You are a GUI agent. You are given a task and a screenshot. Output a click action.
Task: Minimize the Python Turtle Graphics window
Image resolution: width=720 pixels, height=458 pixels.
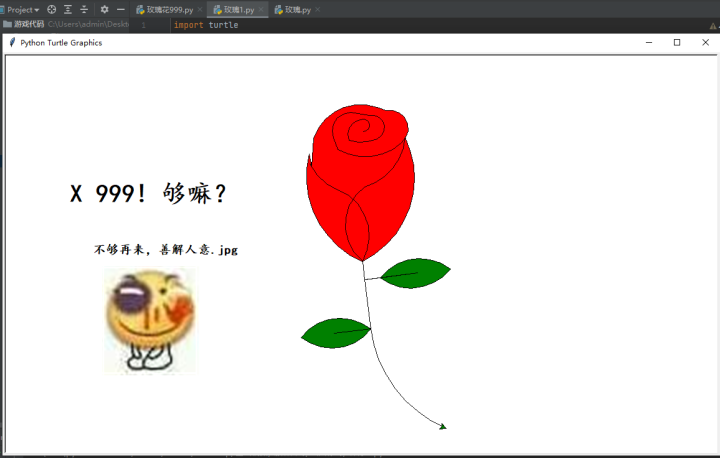[649, 42]
